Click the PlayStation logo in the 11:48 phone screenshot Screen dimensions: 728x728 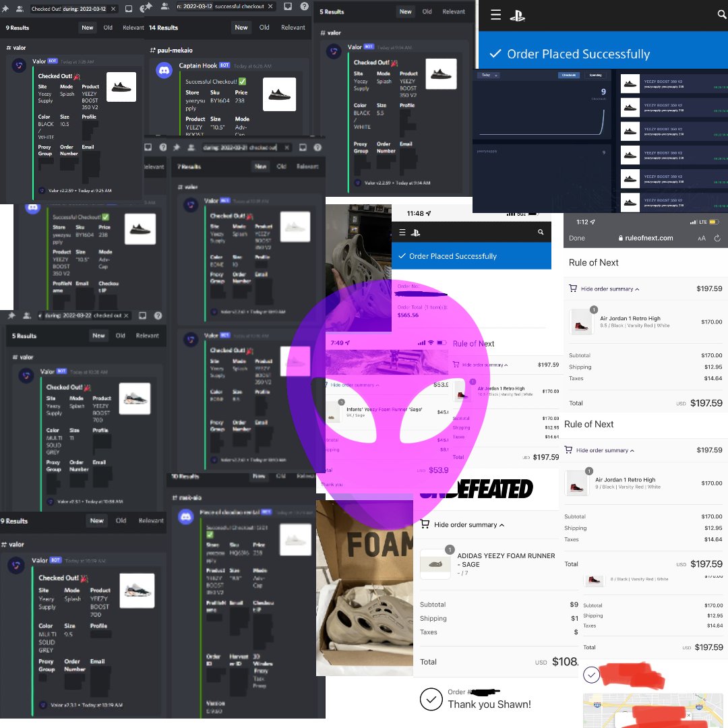(x=415, y=233)
